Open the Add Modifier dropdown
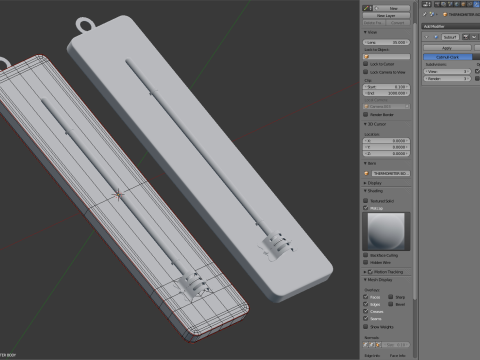480x360 pixels. pos(451,26)
